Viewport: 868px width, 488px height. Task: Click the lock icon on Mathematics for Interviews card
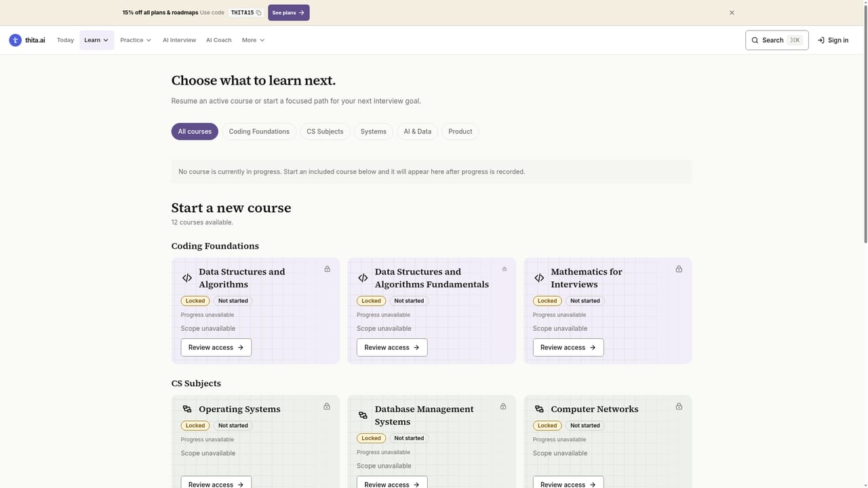(x=679, y=269)
